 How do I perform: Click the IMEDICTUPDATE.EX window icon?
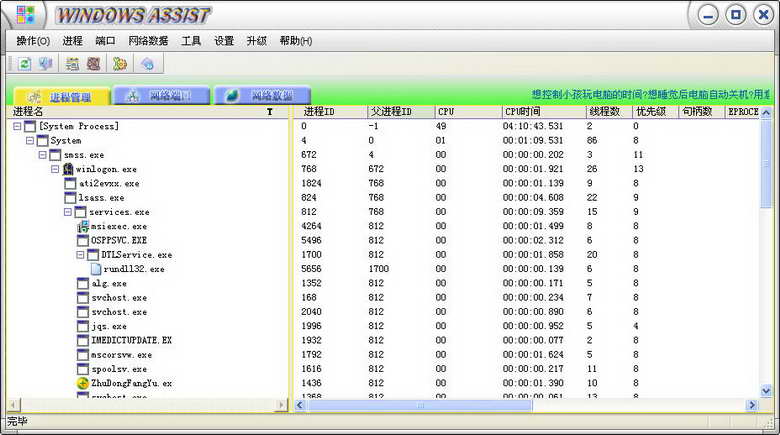tap(83, 340)
